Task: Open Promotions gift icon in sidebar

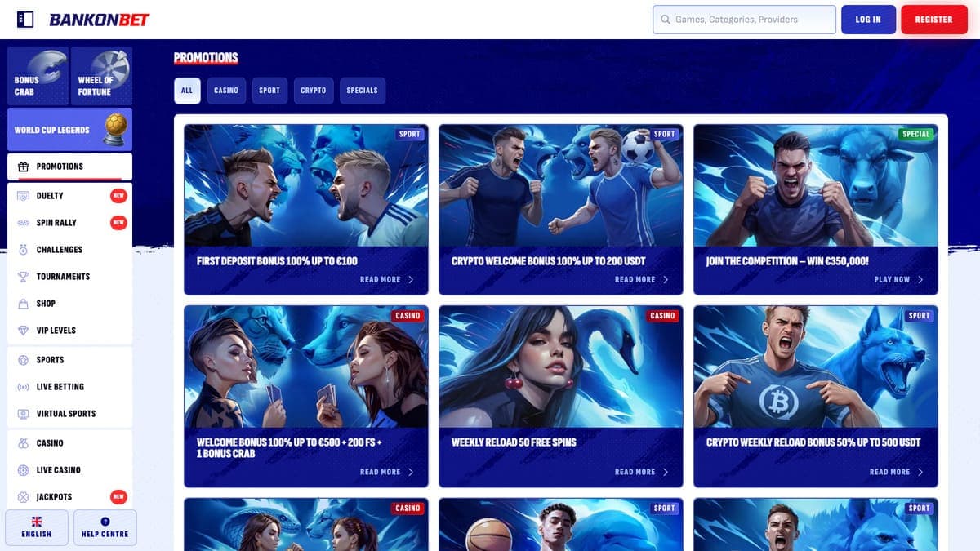Action: pyautogui.click(x=23, y=167)
